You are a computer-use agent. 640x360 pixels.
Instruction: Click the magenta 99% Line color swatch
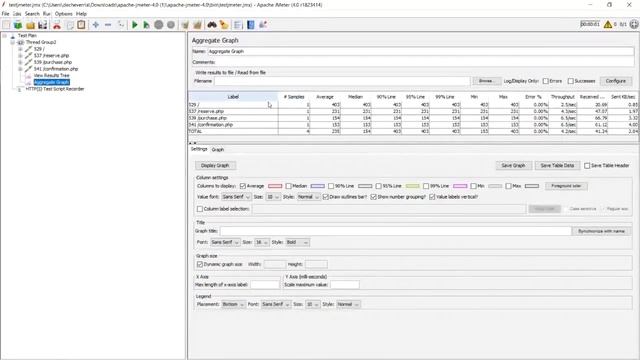460,186
